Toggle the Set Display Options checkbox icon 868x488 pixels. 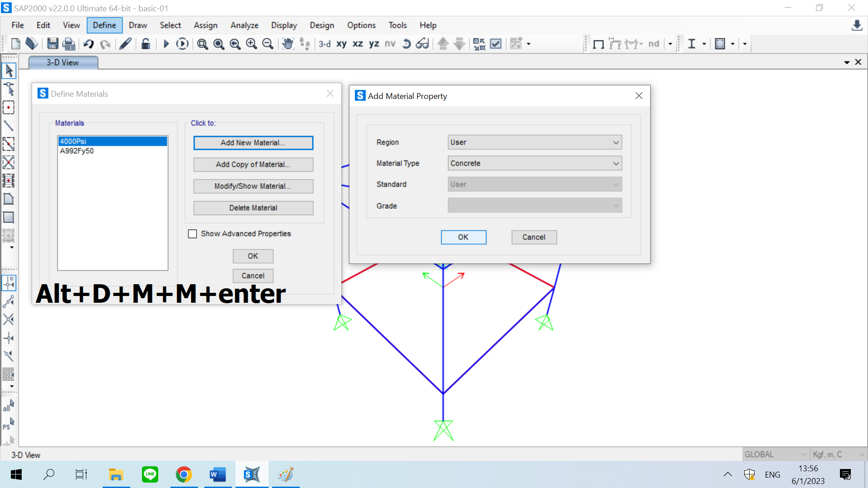pos(496,44)
